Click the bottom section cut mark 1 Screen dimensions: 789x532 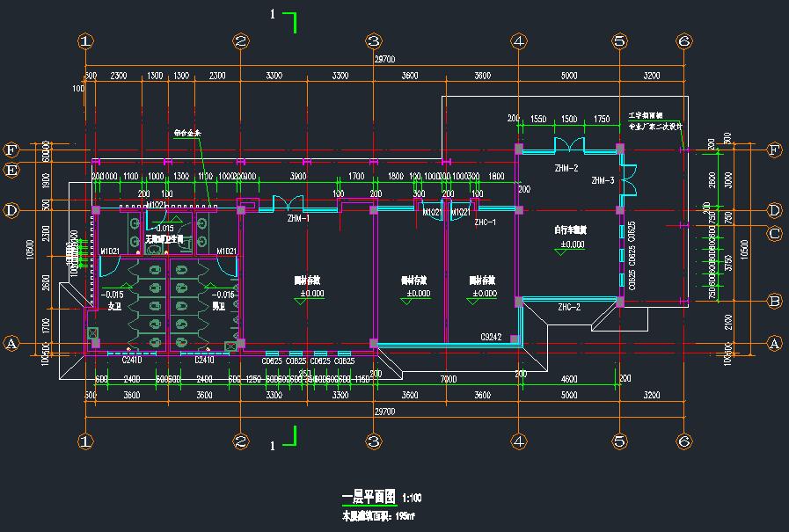(283, 439)
